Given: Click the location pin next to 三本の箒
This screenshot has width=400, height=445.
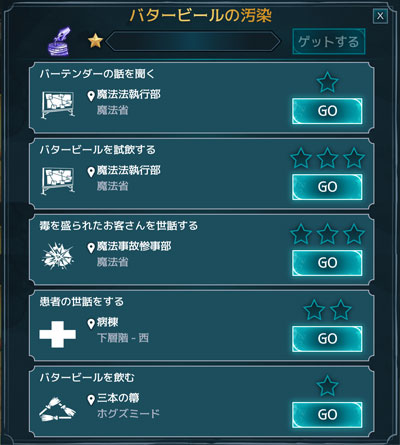Looking at the screenshot, I should click(x=91, y=399).
